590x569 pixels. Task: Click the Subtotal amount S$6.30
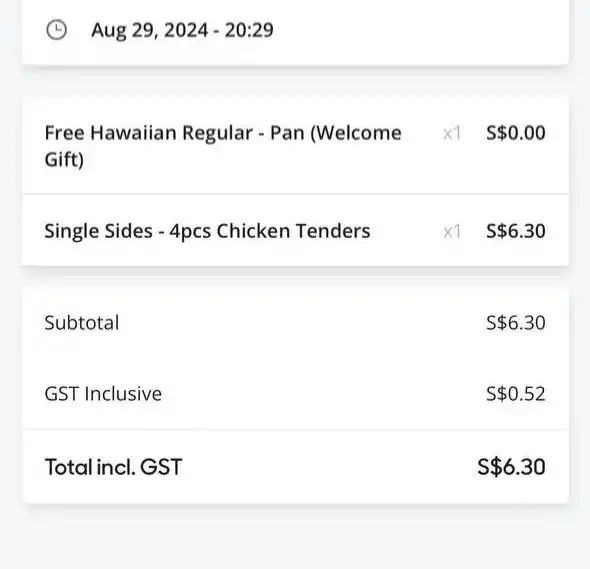pyautogui.click(x=515, y=323)
